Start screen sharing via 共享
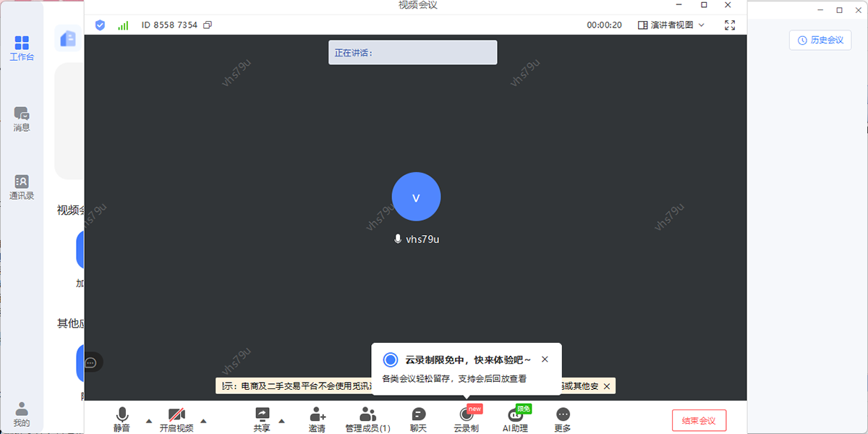 pos(261,418)
